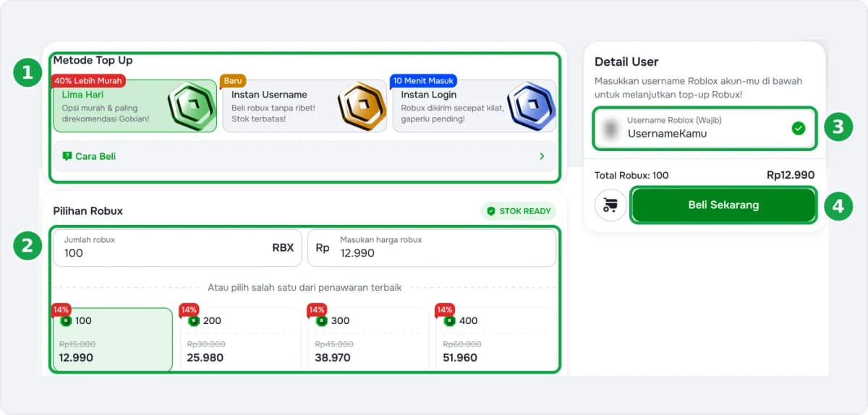868x415 pixels.
Task: Click the Baru orange badge
Action: tap(232, 80)
